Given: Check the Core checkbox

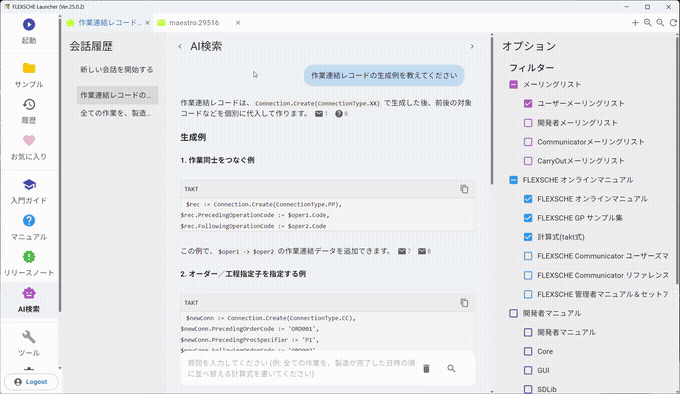Looking at the screenshot, I should 528,351.
